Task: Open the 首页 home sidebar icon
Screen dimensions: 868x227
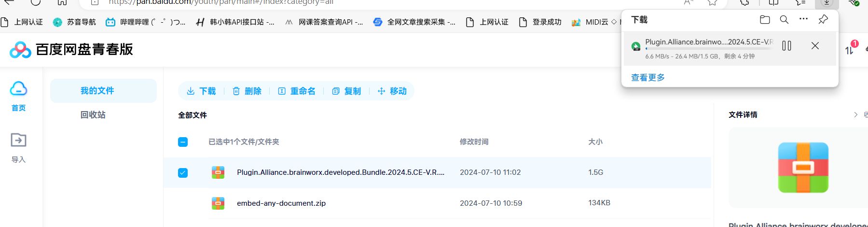Action: tap(18, 96)
